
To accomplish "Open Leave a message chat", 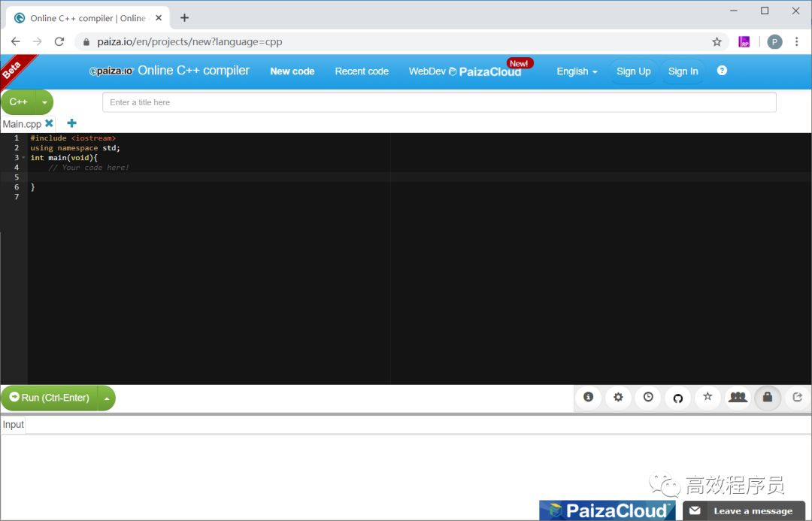I will pyautogui.click(x=744, y=510).
